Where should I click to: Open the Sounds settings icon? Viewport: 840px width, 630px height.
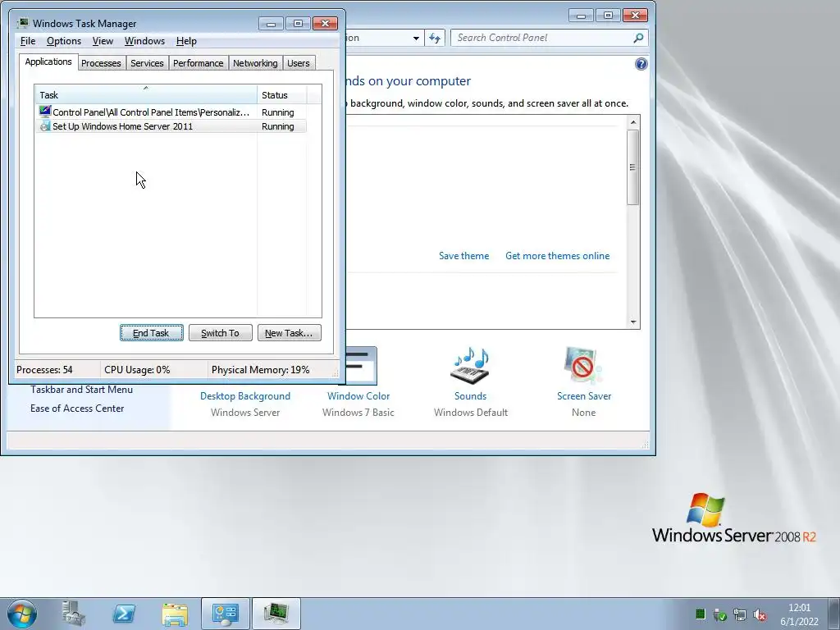[x=470, y=366]
